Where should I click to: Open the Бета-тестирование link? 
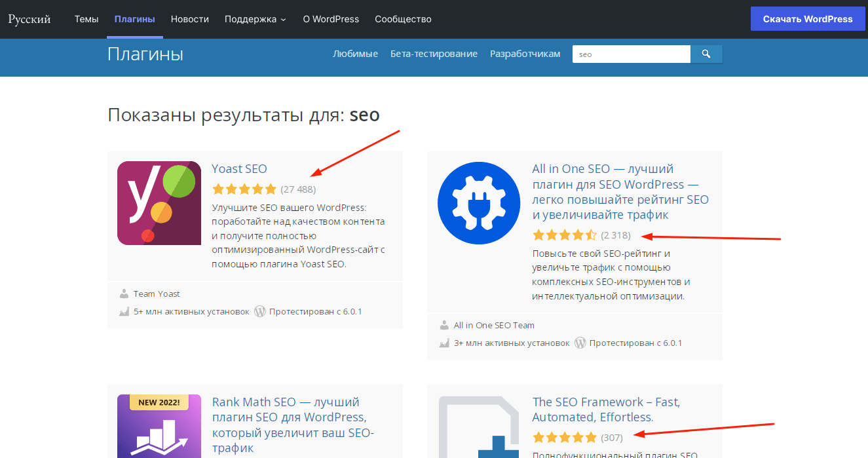(x=434, y=54)
